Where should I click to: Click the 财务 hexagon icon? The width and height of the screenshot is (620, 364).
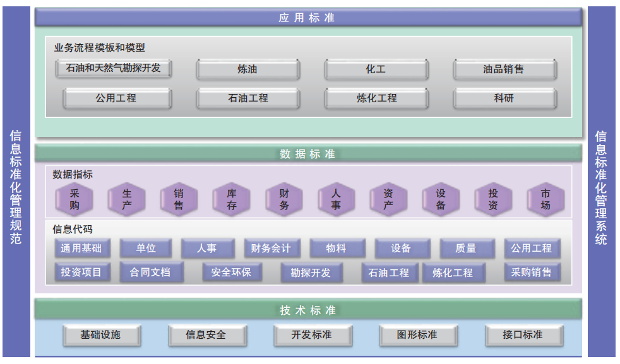tap(284, 199)
